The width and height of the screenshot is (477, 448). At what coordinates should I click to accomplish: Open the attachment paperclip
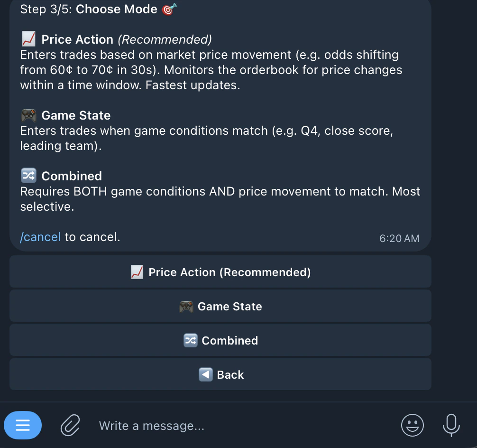pos(70,425)
